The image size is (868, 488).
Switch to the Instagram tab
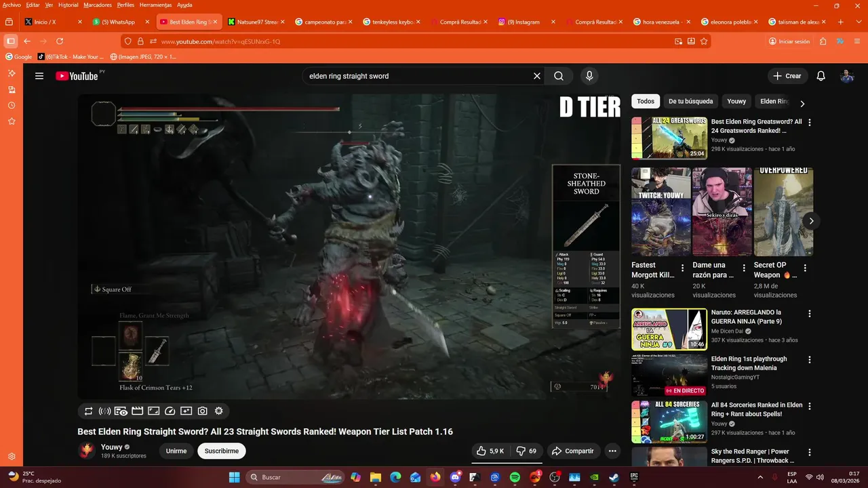[x=526, y=22]
